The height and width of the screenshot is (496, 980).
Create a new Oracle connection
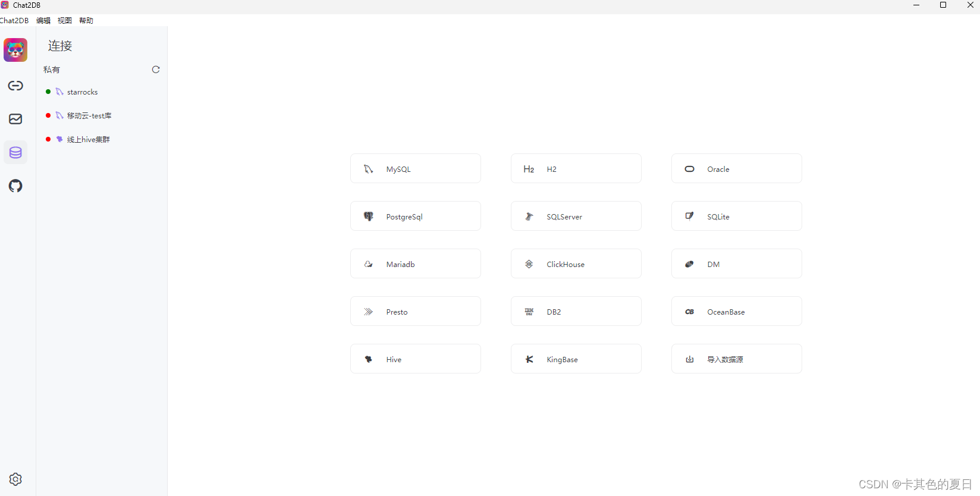point(737,168)
